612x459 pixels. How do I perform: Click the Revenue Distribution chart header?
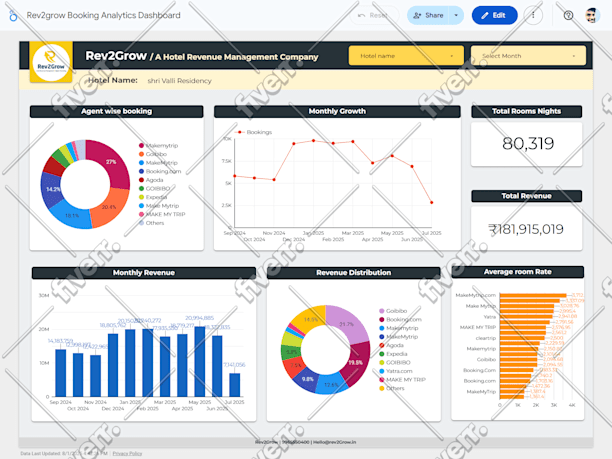pos(354,273)
